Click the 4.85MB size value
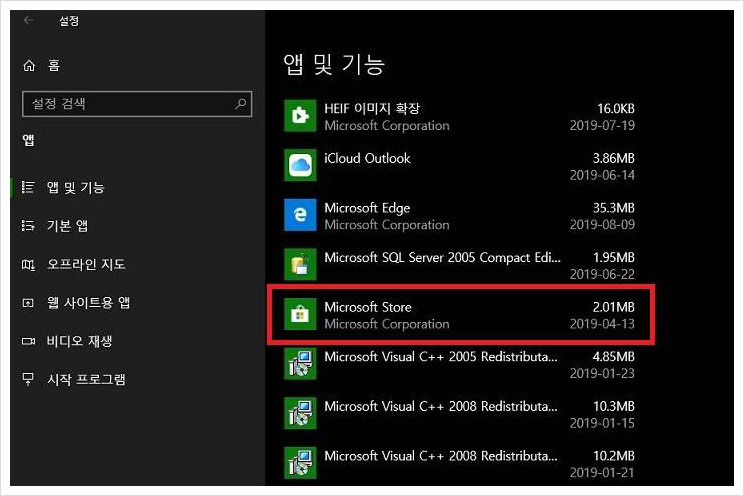 pos(614,356)
